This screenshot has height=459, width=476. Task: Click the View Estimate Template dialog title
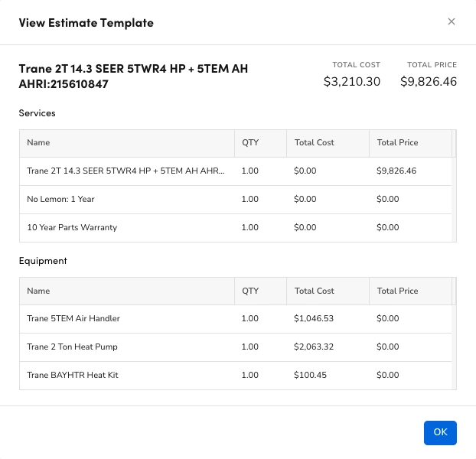(86, 23)
